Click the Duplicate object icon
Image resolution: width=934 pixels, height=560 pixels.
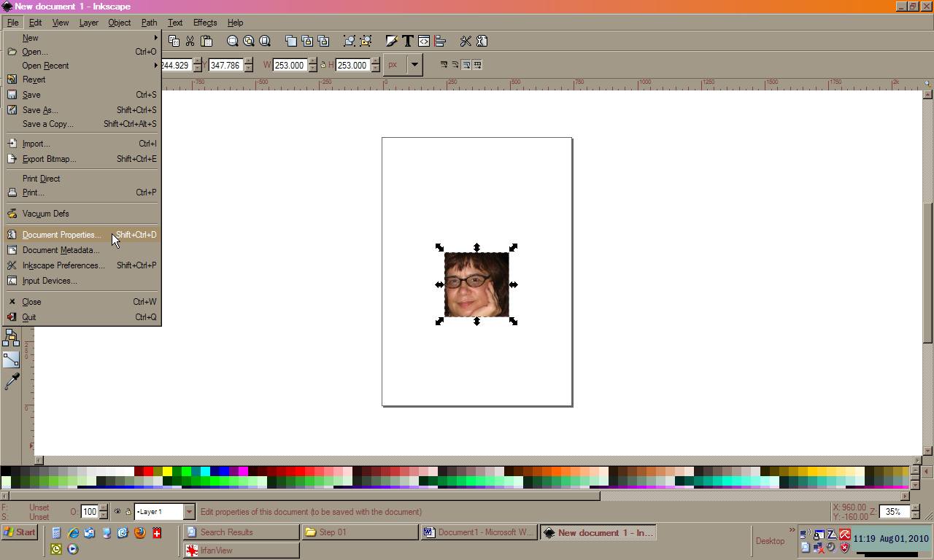coord(290,41)
